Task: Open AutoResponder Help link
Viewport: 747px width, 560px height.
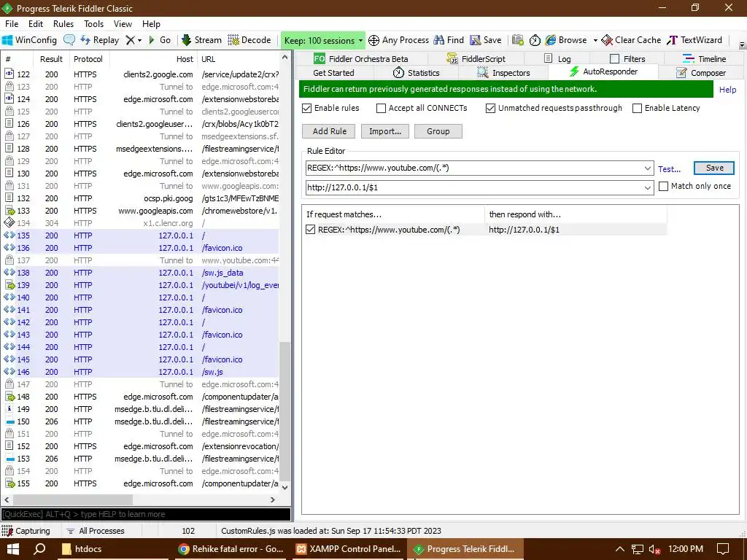Action: click(727, 90)
